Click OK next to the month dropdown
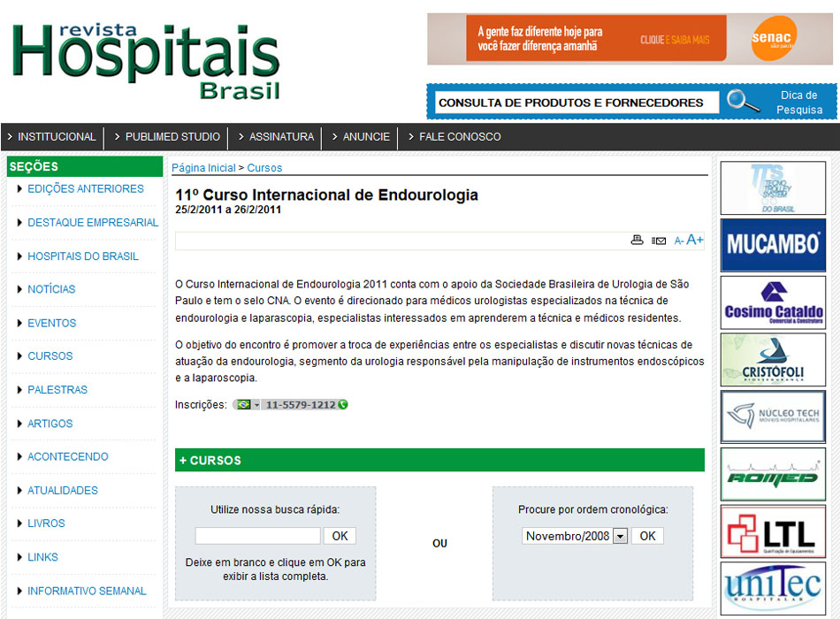The width and height of the screenshot is (840, 619). 647,536
